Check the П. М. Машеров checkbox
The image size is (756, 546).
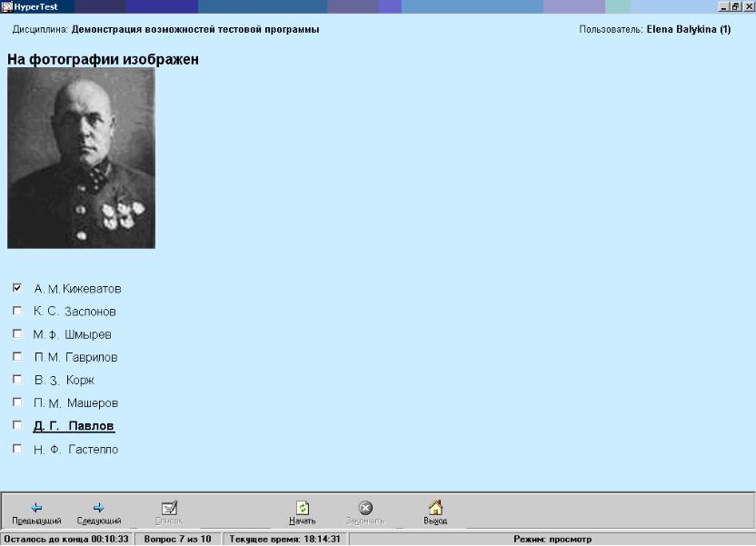point(17,402)
